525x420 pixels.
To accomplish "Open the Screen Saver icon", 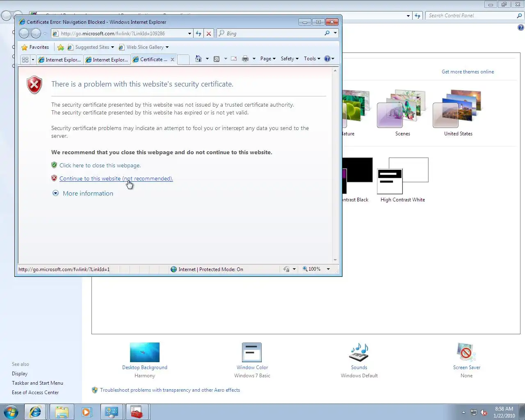I will click(x=466, y=352).
